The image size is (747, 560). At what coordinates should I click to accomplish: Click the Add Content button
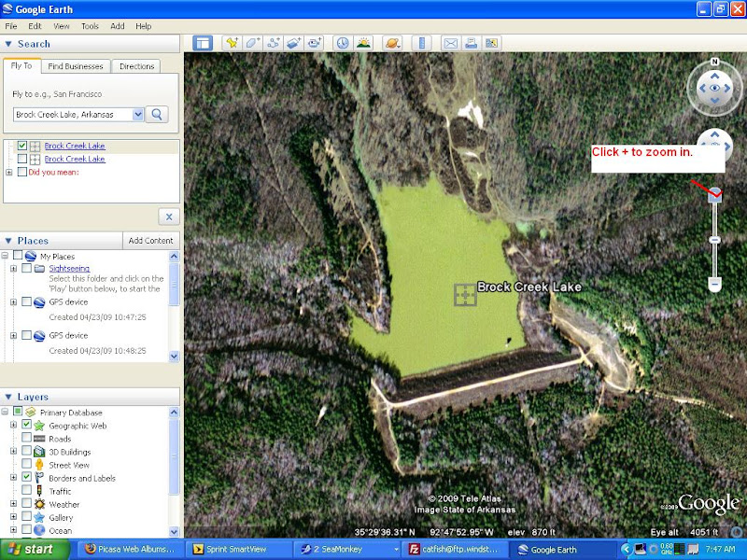pyautogui.click(x=150, y=241)
